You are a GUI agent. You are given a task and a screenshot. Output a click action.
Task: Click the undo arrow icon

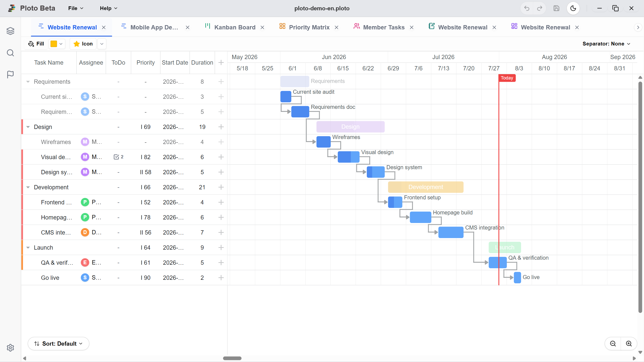pyautogui.click(x=527, y=8)
